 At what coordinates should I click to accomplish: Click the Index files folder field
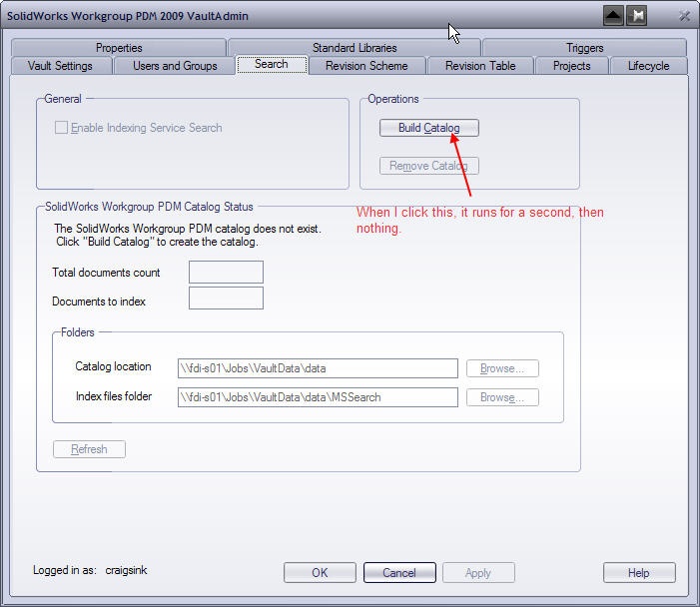pyautogui.click(x=318, y=397)
